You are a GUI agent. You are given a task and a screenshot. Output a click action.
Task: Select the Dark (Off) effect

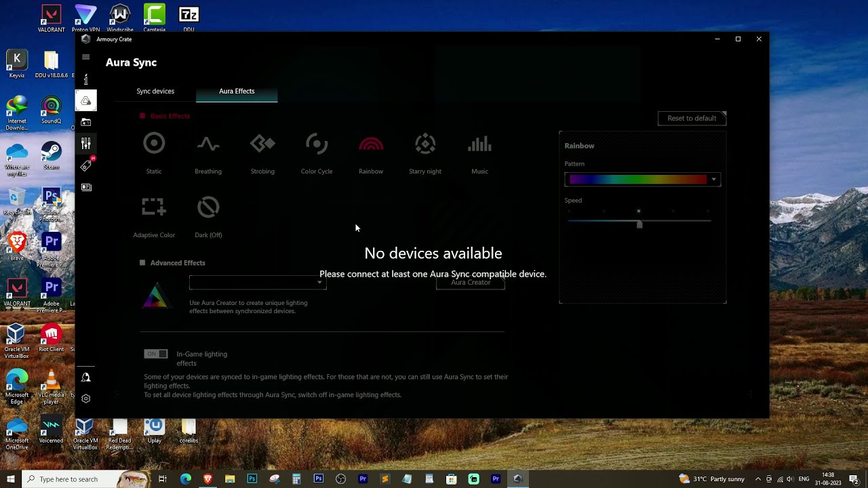[208, 217]
